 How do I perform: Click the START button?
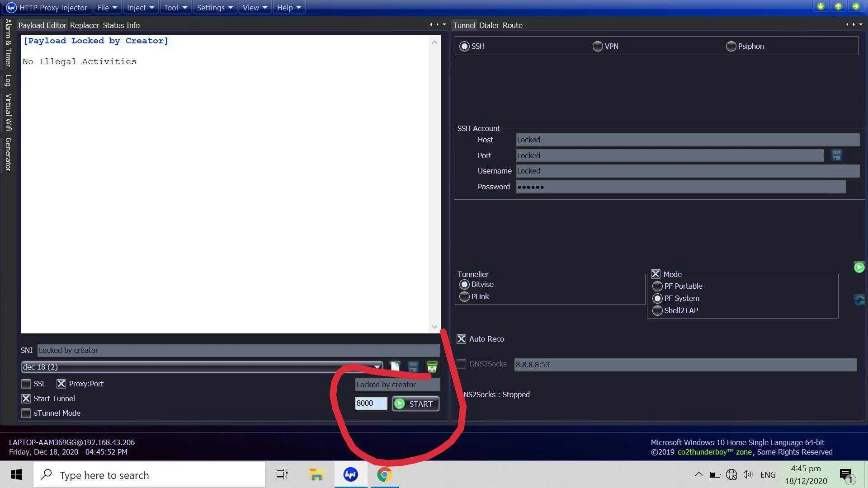pyautogui.click(x=415, y=404)
